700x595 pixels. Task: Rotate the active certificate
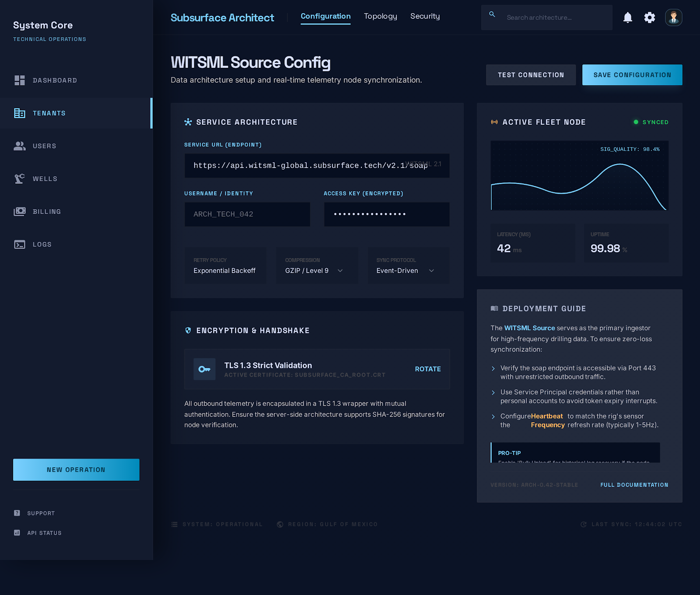pyautogui.click(x=427, y=369)
